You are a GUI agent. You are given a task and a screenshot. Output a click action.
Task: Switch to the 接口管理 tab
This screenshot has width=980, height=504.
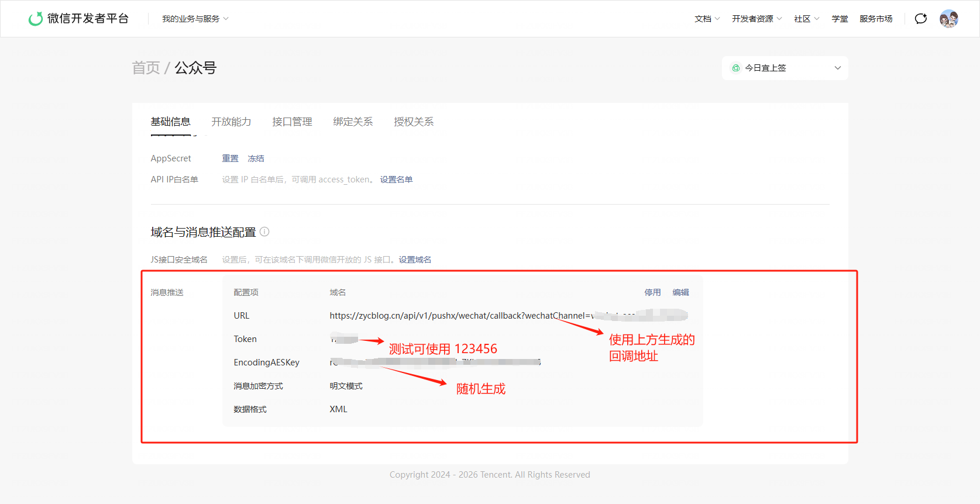(292, 122)
